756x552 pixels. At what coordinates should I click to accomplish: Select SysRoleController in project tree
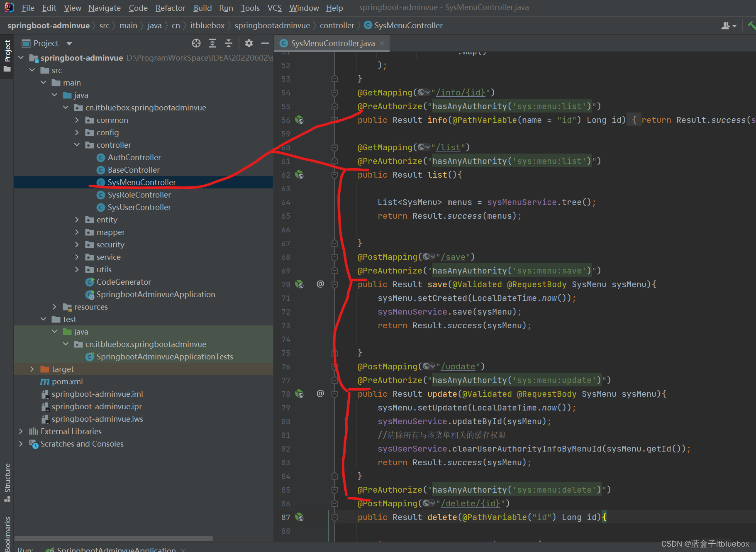(139, 195)
